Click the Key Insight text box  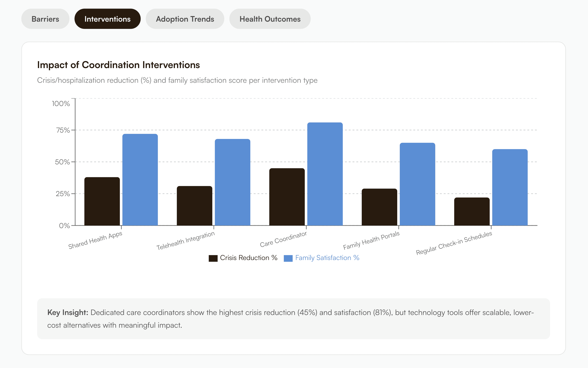tap(293, 318)
